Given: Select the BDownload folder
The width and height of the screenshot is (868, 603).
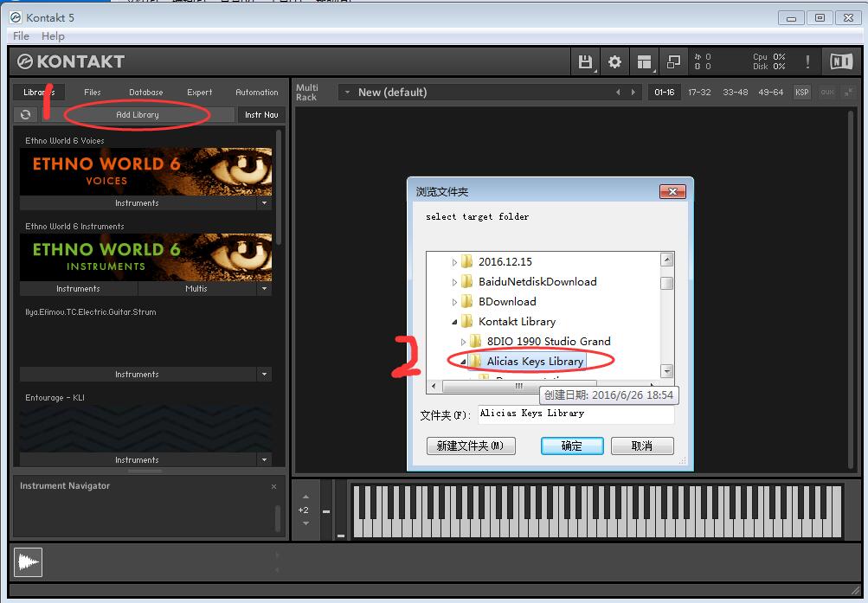Looking at the screenshot, I should coord(507,301).
